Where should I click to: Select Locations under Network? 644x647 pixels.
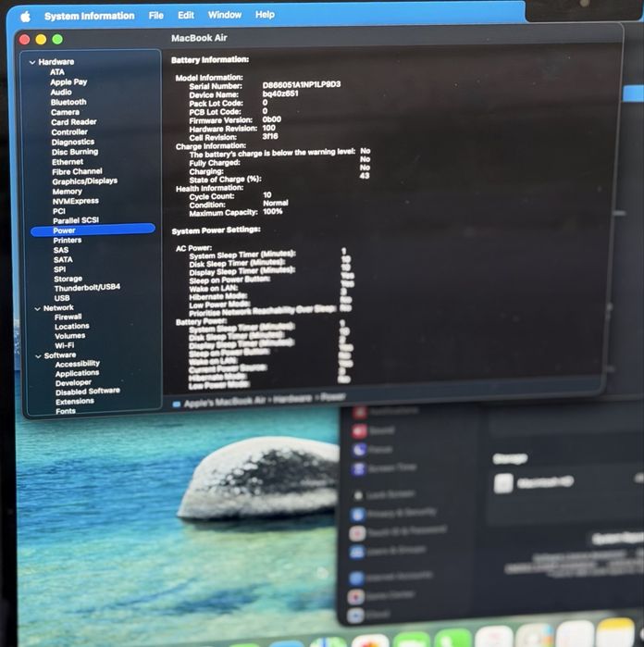pyautogui.click(x=72, y=327)
